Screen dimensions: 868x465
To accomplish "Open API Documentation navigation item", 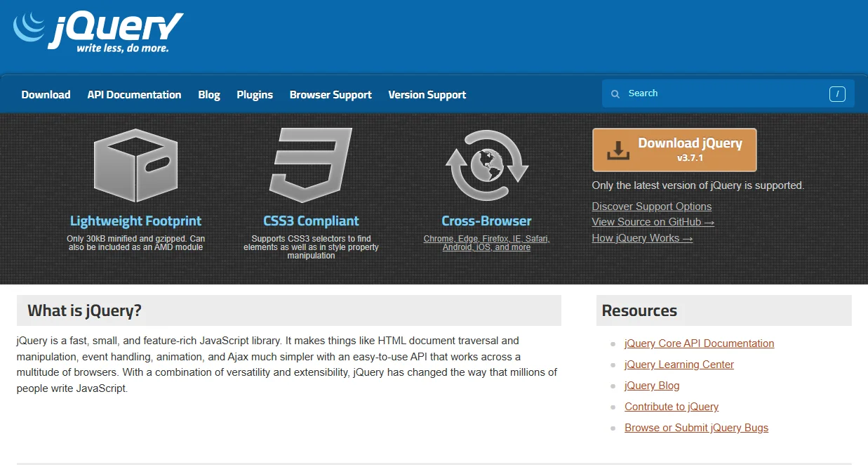I will click(134, 94).
